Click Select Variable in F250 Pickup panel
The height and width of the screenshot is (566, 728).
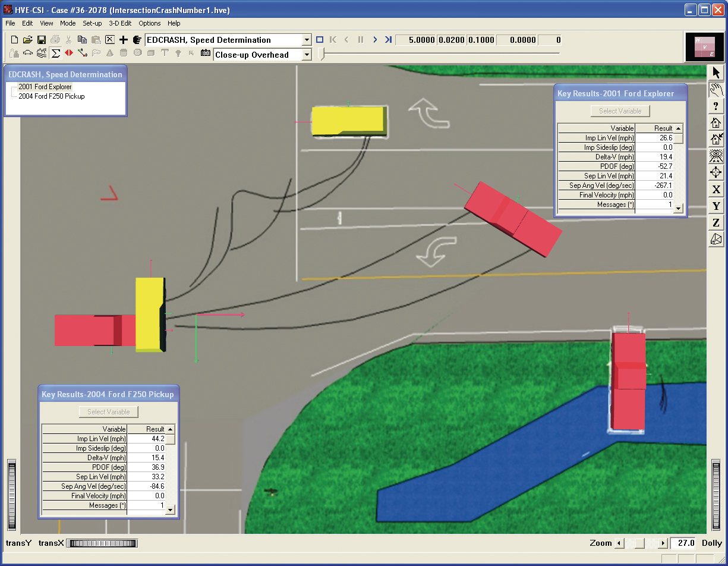tap(108, 412)
